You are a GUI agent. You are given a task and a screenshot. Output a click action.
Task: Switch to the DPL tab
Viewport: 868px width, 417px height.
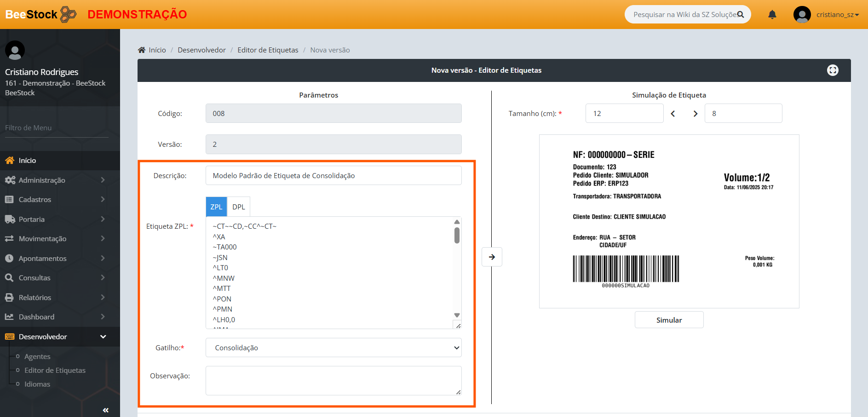[x=238, y=207]
